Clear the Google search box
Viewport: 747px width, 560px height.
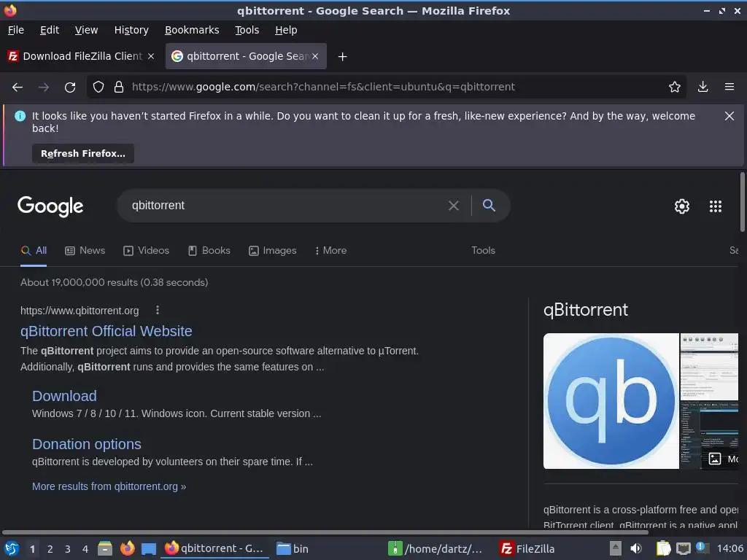click(x=454, y=206)
